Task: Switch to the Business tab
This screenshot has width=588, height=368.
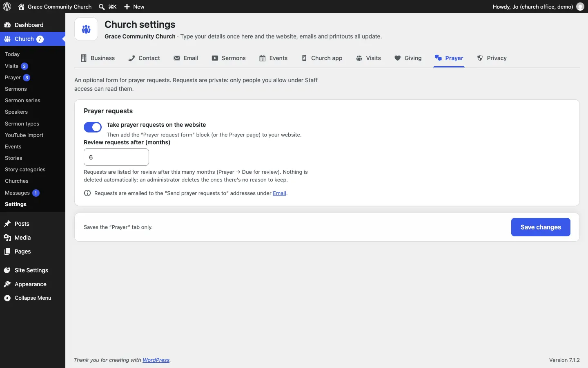Action: point(98,58)
